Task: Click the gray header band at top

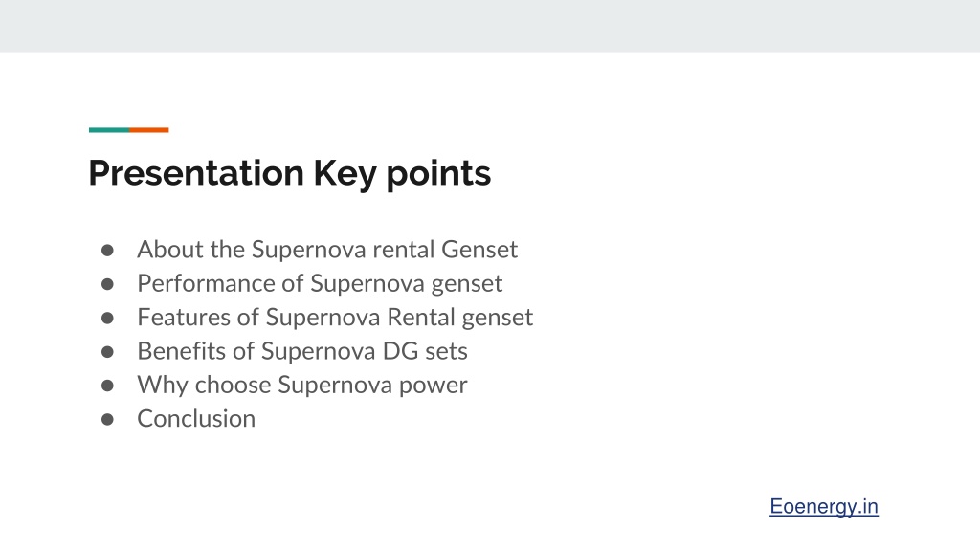Action: tap(490, 26)
